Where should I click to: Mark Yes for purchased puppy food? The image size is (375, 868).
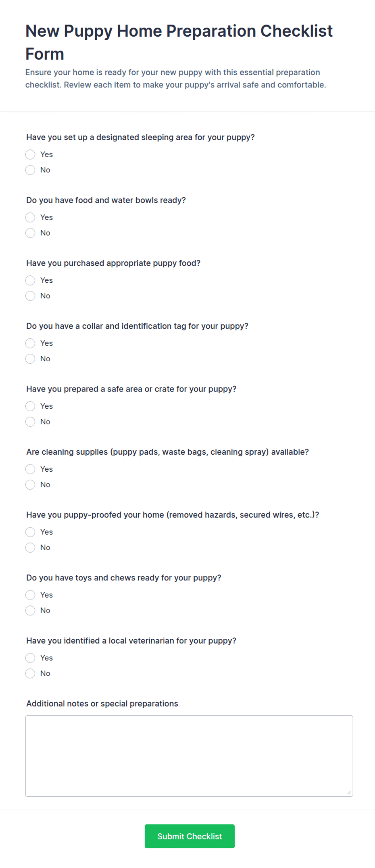(x=30, y=280)
